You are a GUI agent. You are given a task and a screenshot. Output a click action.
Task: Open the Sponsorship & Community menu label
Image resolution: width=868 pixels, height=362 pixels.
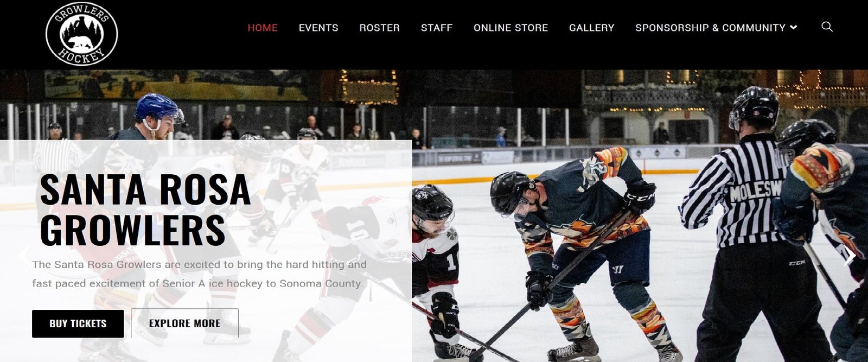click(x=710, y=28)
